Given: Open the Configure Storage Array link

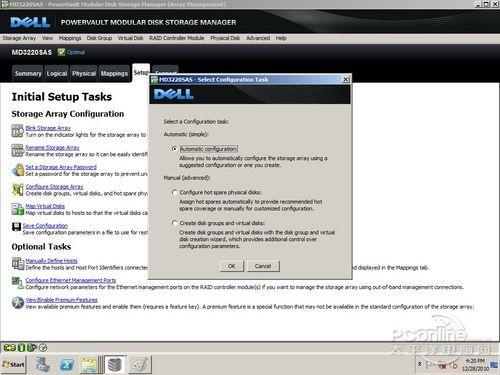Looking at the screenshot, I should pyautogui.click(x=54, y=187).
